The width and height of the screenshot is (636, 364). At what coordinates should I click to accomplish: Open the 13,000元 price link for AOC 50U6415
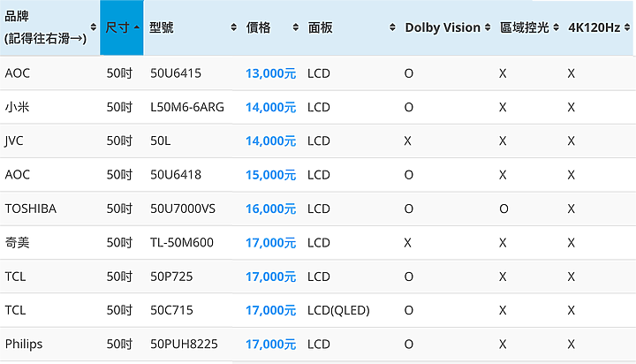coord(270,73)
